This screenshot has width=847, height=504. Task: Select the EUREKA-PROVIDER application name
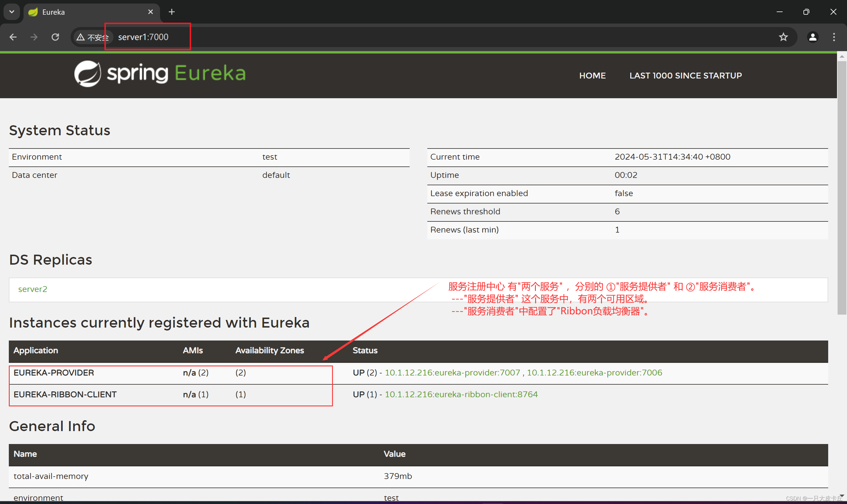(x=54, y=373)
